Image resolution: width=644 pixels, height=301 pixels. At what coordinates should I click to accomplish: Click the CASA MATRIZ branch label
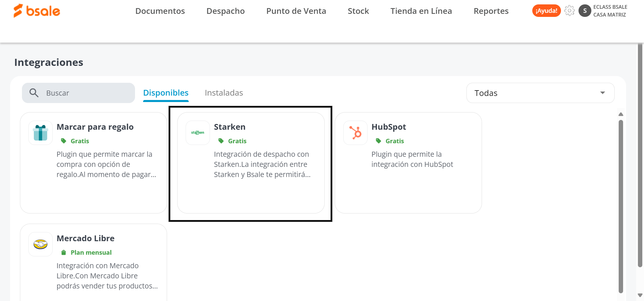[610, 15]
